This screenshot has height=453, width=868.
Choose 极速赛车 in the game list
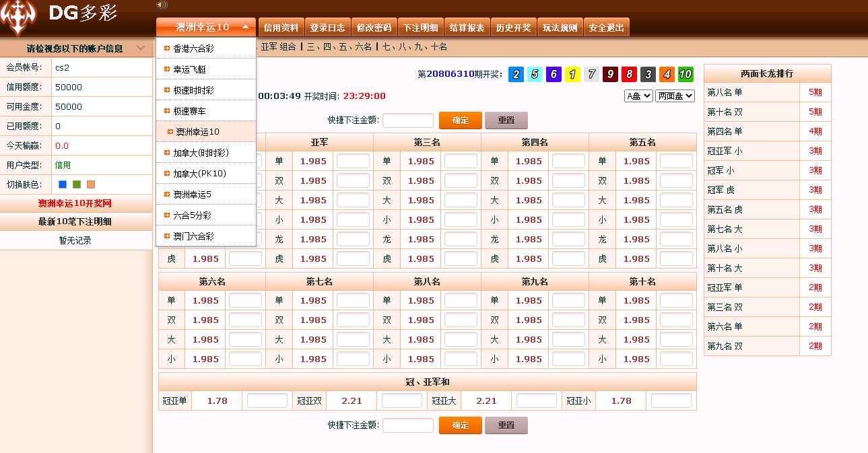(x=189, y=111)
